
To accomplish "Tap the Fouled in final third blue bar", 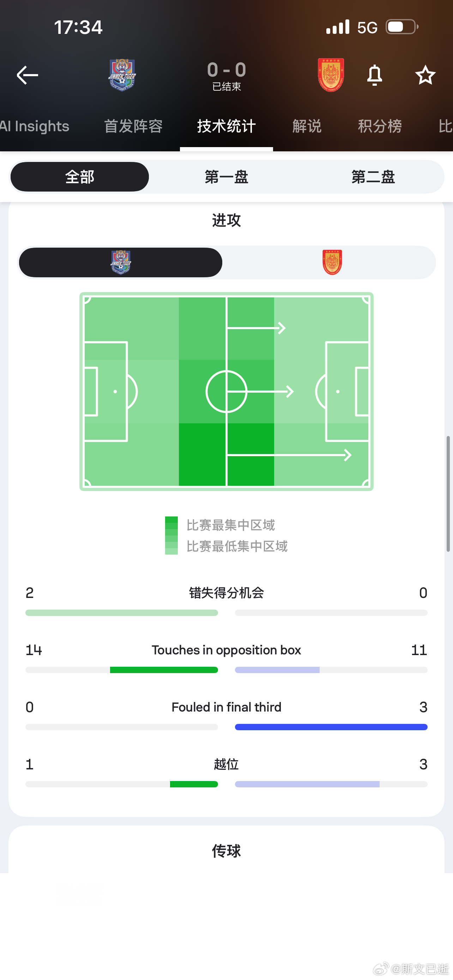I will [331, 727].
